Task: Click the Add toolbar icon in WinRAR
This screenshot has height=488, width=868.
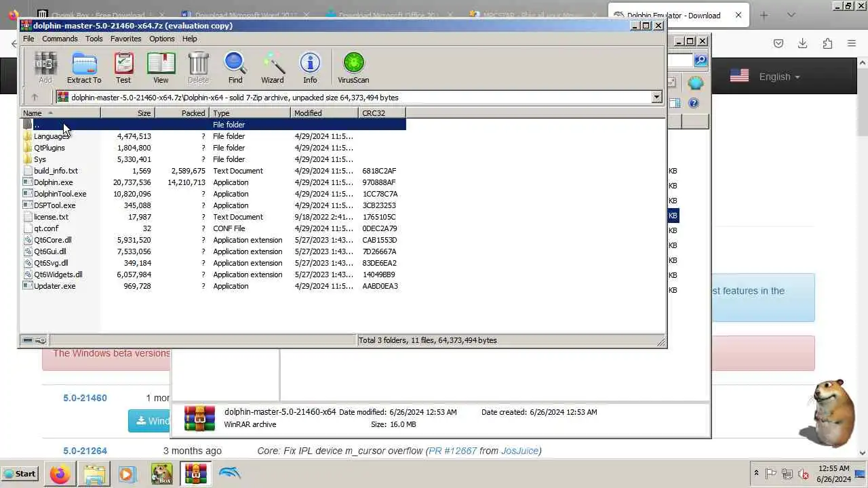Action: 45,68
